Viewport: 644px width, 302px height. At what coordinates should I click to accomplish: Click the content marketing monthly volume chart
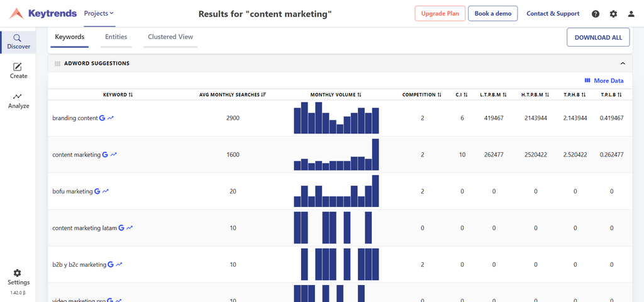point(336,155)
